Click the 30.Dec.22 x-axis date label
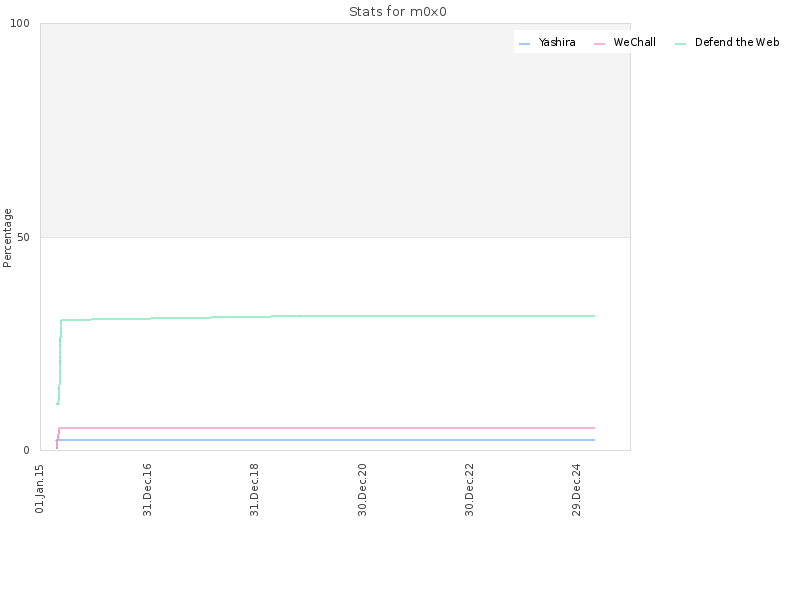 (x=469, y=489)
